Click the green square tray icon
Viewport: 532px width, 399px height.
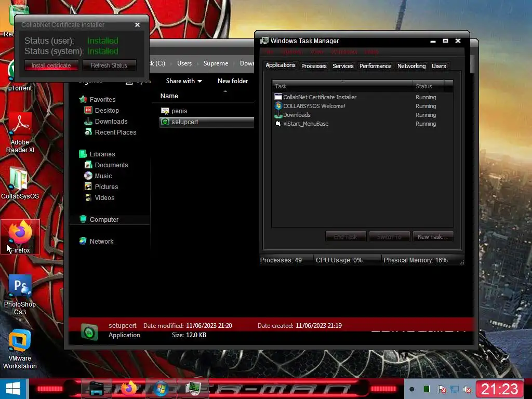click(427, 389)
